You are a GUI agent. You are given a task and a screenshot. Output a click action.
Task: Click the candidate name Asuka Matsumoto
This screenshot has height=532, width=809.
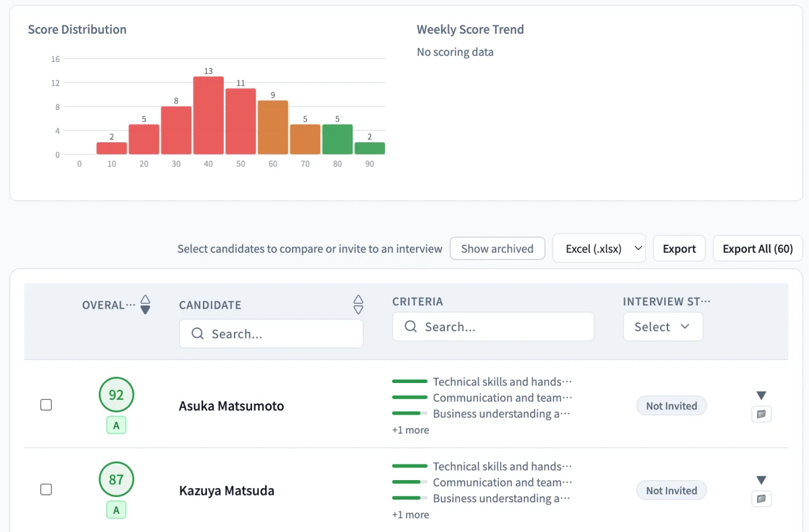(x=231, y=406)
